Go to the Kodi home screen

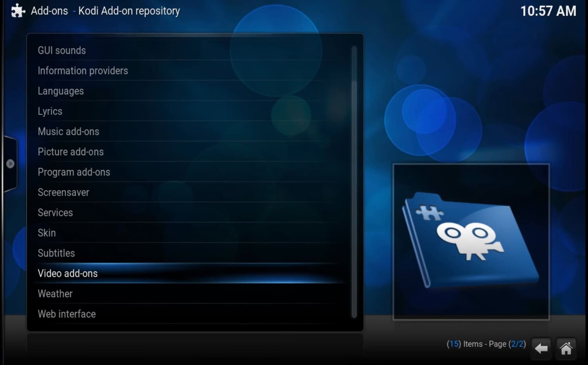point(566,348)
